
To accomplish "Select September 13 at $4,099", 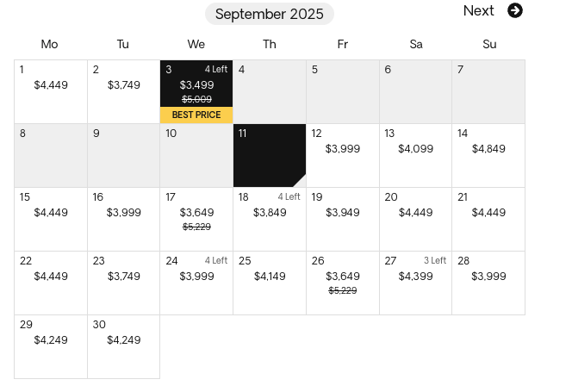I will coord(415,155).
